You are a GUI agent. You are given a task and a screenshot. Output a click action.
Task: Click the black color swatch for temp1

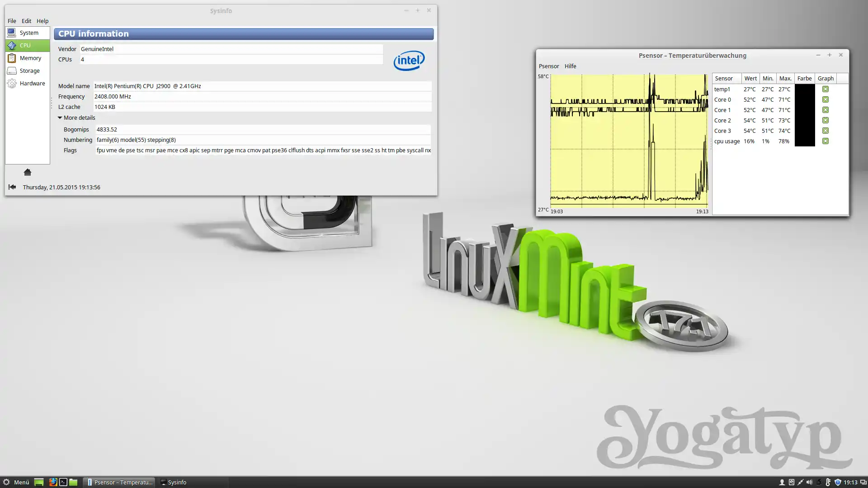[x=805, y=89]
